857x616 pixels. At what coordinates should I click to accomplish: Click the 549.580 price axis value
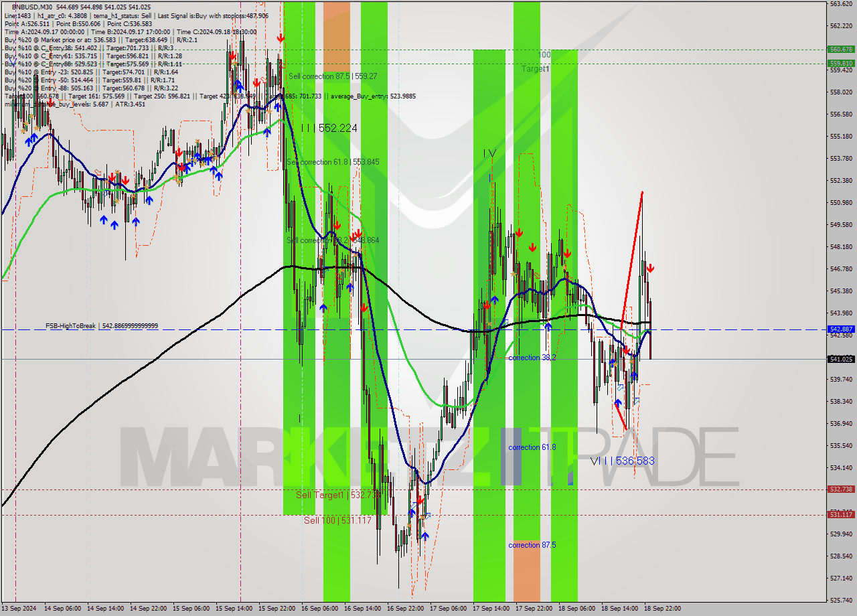point(841,225)
